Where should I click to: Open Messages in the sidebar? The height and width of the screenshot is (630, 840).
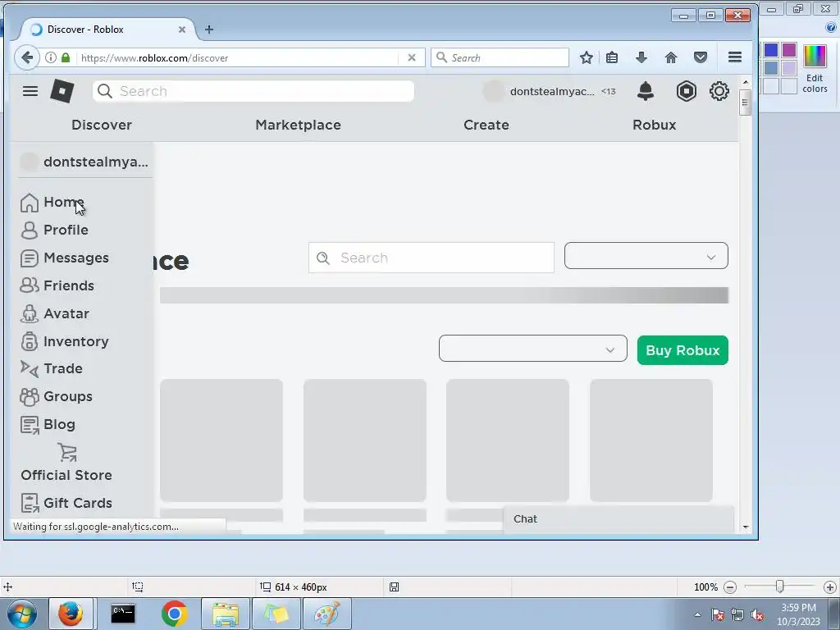[x=64, y=258]
